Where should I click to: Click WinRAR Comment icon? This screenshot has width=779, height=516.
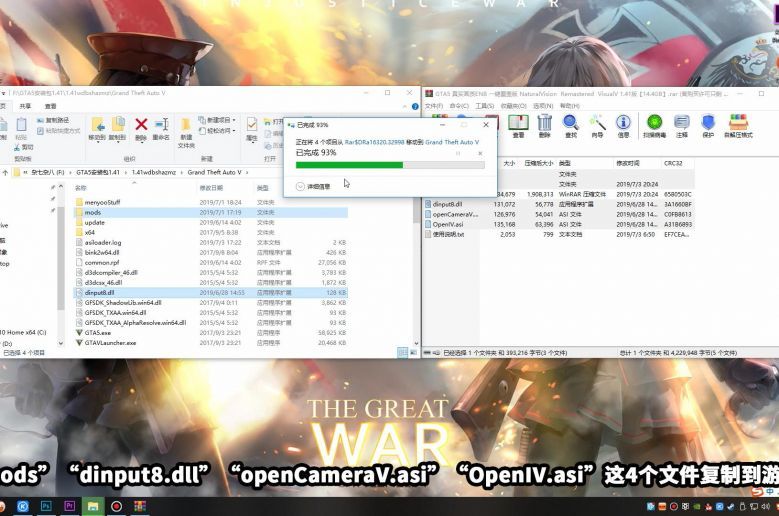[x=682, y=122]
